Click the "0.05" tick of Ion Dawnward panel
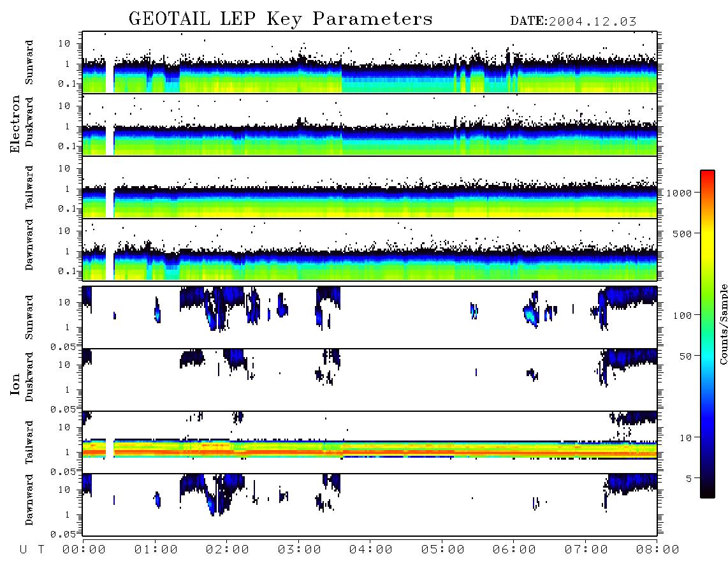The image size is (728, 561). click(x=62, y=534)
